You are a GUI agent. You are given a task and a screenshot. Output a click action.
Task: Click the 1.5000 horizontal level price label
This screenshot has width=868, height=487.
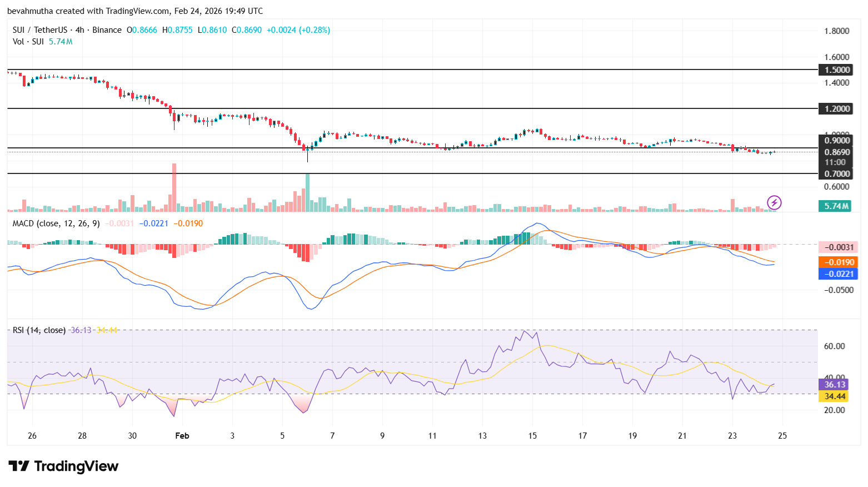coord(836,69)
